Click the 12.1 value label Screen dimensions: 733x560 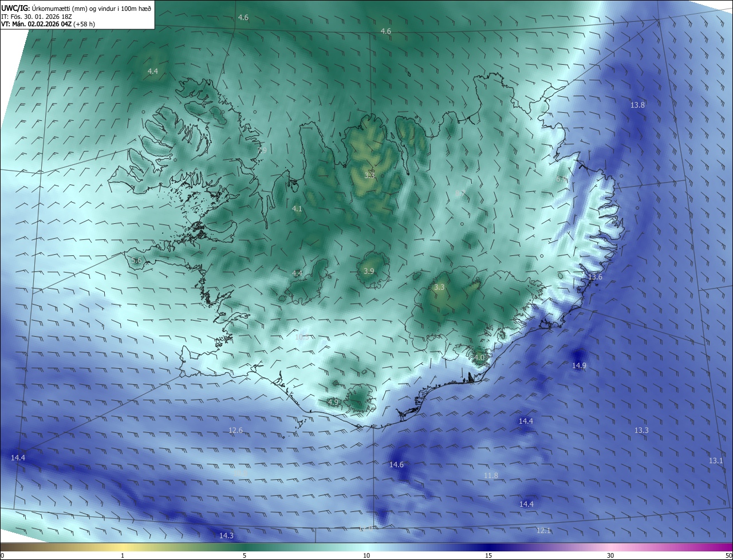click(x=543, y=530)
